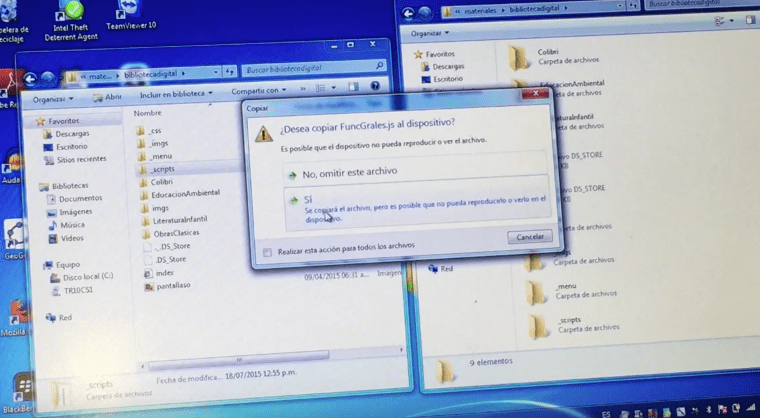Open the Intel Theft Deterrent Agent shortcut
The width and height of the screenshot is (760, 418).
click(72, 14)
